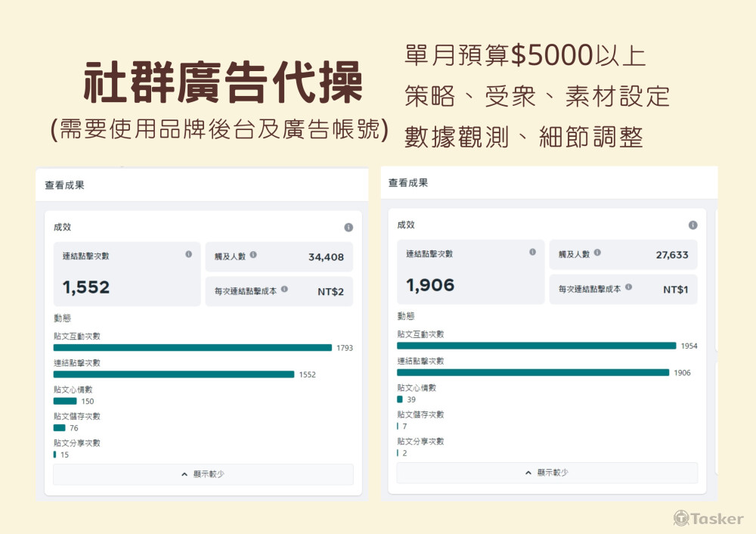Click info icon beside 每次連結點擊成本 showing NT$2
Viewport: 756px width, 534px height.
pyautogui.click(x=284, y=289)
